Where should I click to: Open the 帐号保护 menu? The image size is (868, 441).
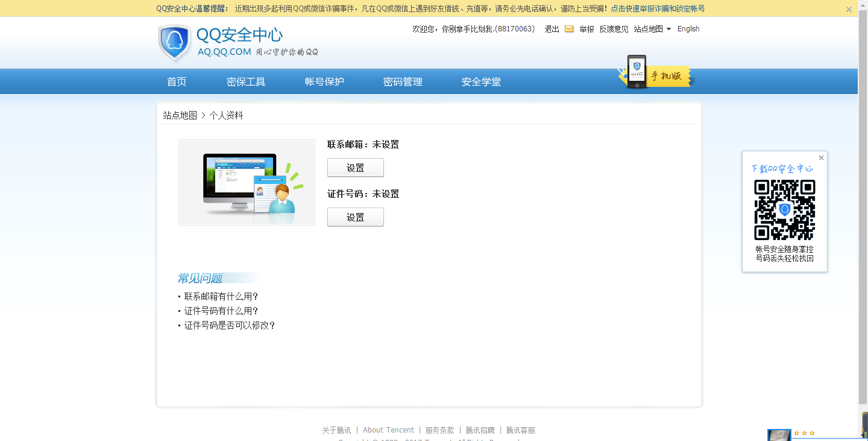[324, 82]
